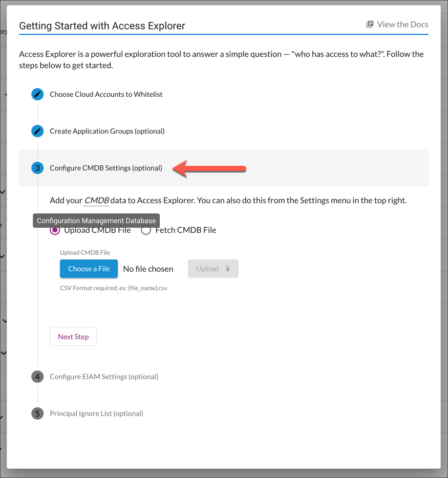Click the Getting Started with Access Explorer heading
This screenshot has width=448, height=478.
coord(102,26)
